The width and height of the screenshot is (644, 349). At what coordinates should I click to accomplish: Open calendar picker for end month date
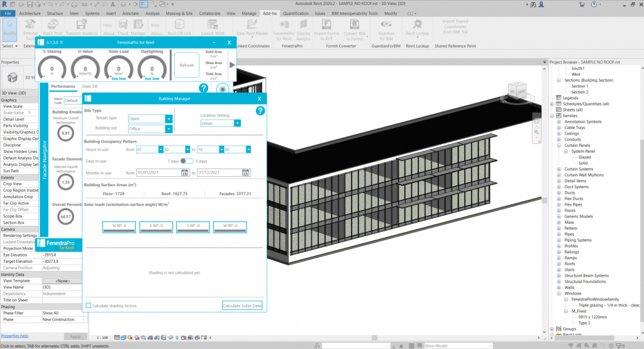[x=246, y=173]
